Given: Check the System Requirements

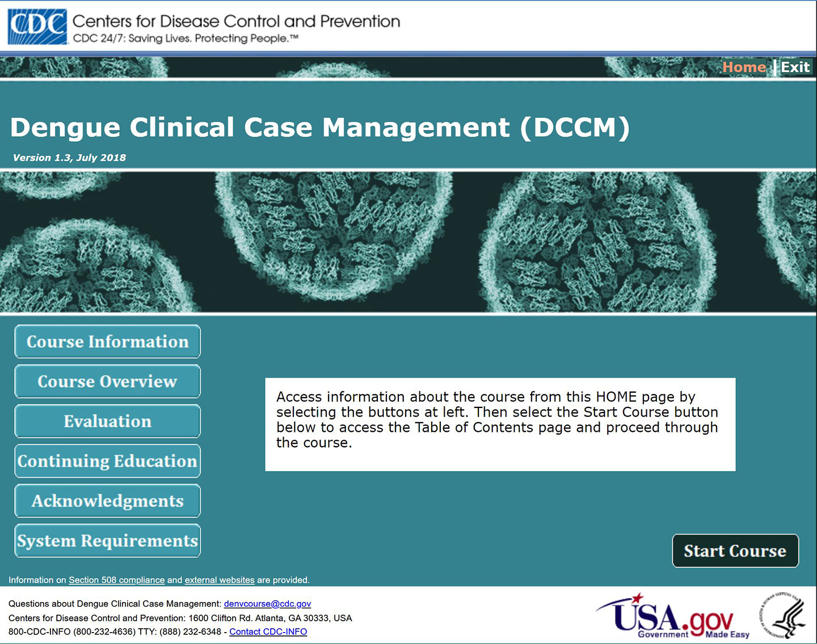Looking at the screenshot, I should click(x=107, y=541).
